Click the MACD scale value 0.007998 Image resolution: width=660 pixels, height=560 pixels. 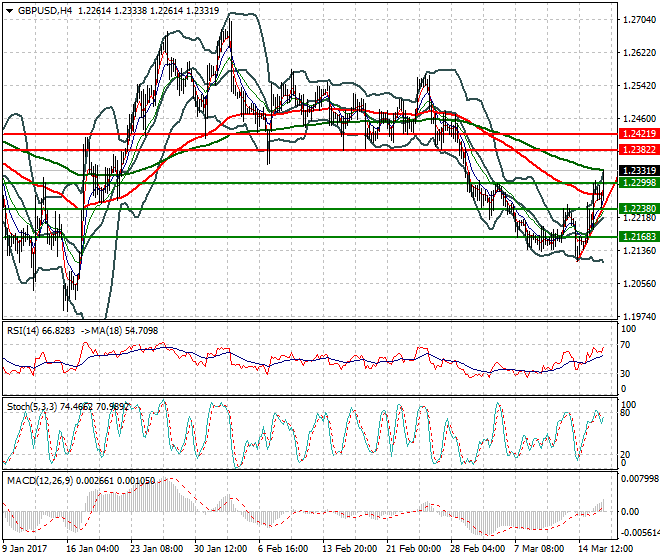(640, 479)
